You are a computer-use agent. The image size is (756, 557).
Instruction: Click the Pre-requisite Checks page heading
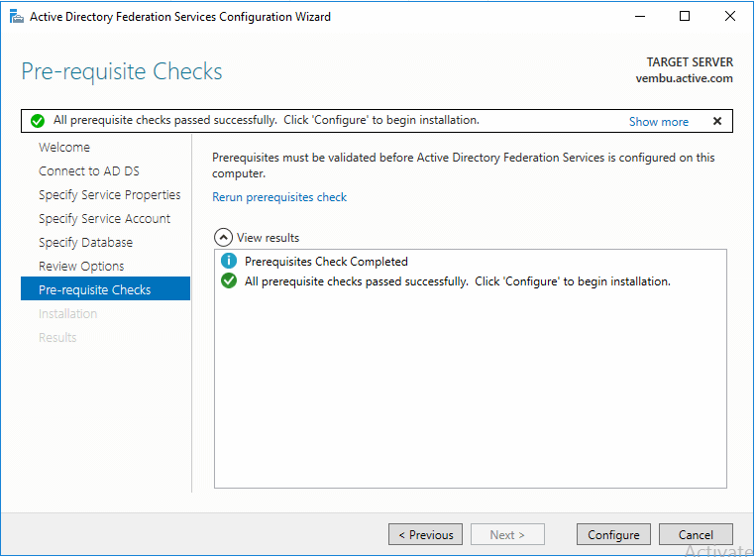[x=122, y=71]
